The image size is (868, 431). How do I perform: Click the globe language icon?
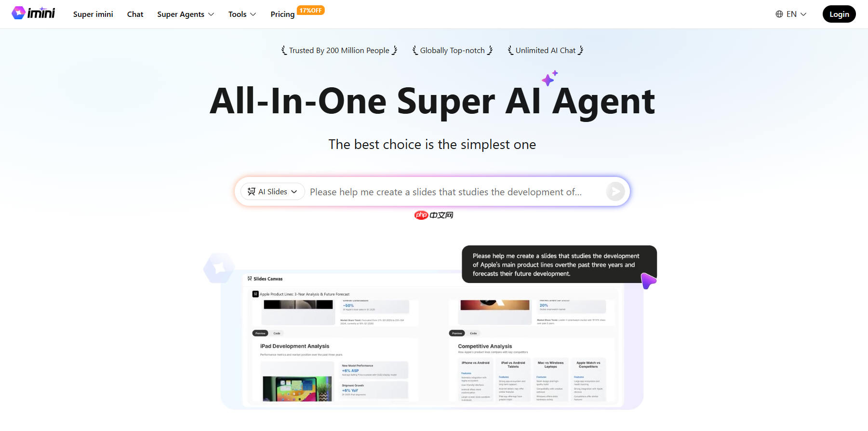[x=779, y=14]
